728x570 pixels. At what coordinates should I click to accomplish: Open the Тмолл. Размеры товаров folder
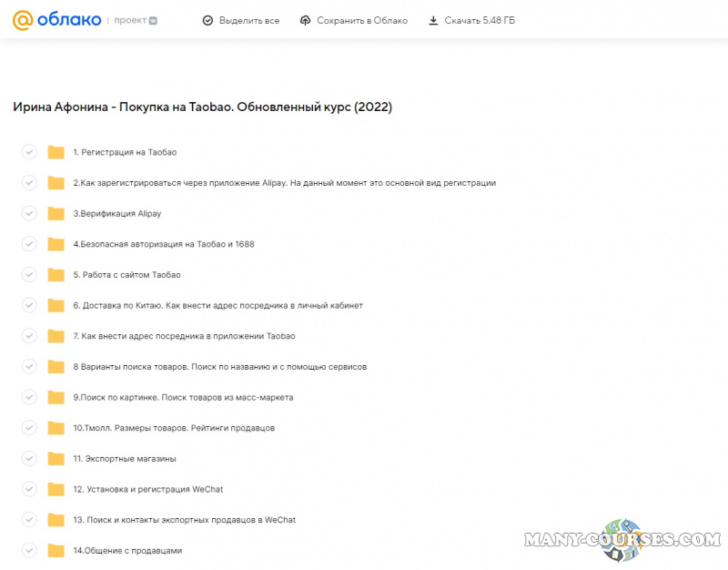[174, 428]
